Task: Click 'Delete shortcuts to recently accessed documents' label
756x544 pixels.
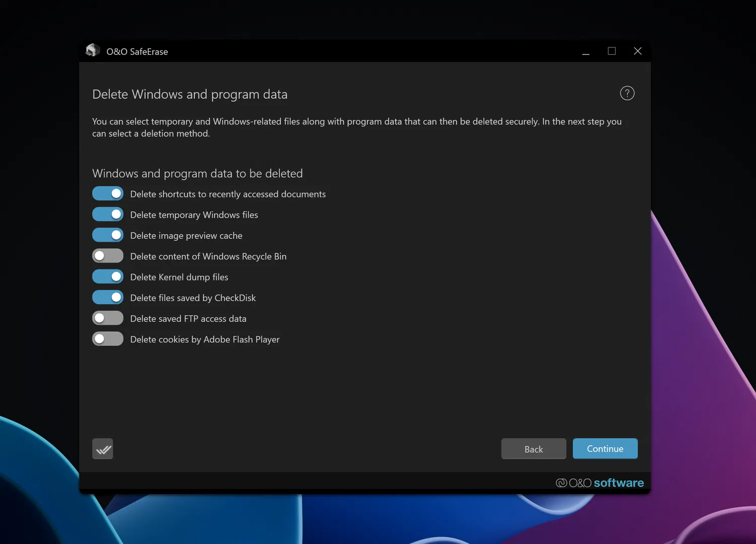Action: [x=228, y=194]
